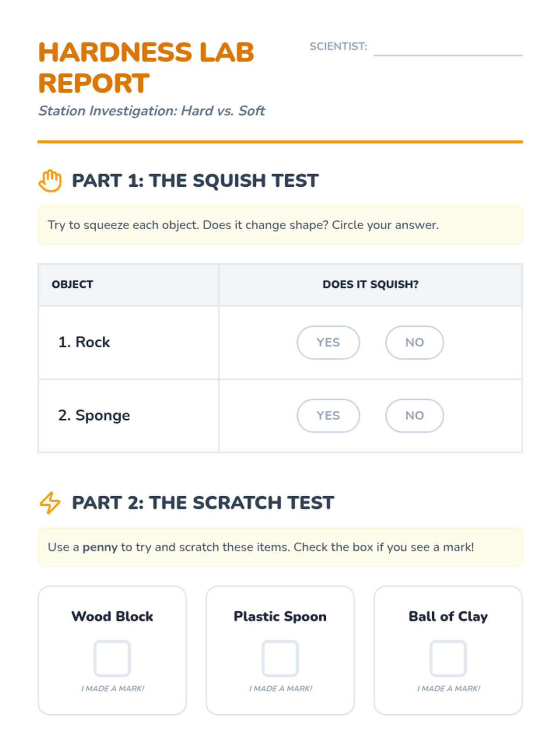Circle YES for the Rock row
The height and width of the screenshot is (747, 560).
[x=328, y=343]
